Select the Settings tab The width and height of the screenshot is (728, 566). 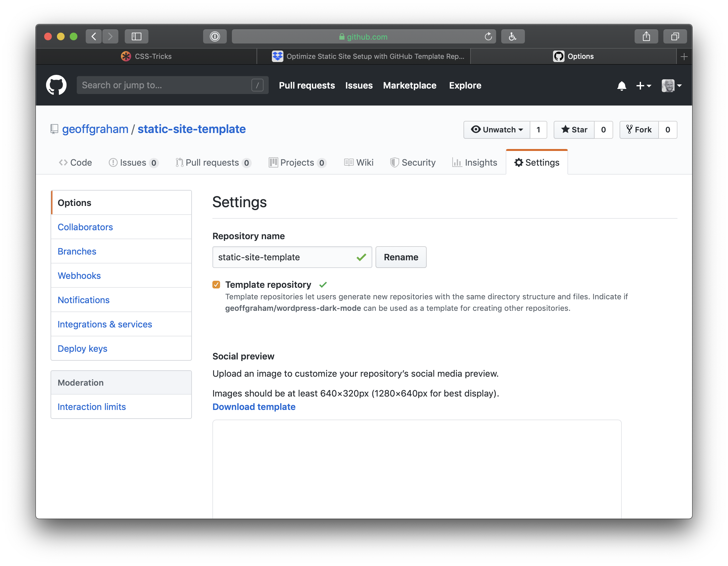536,163
